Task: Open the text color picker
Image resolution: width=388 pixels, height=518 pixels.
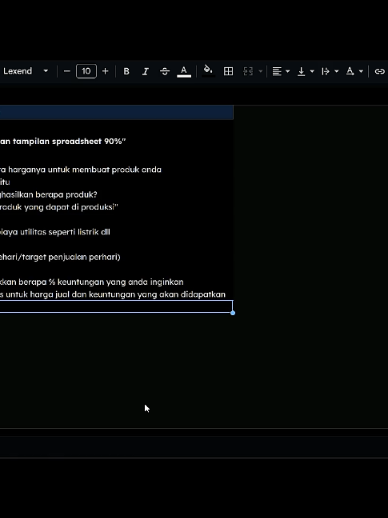Action: [184, 71]
